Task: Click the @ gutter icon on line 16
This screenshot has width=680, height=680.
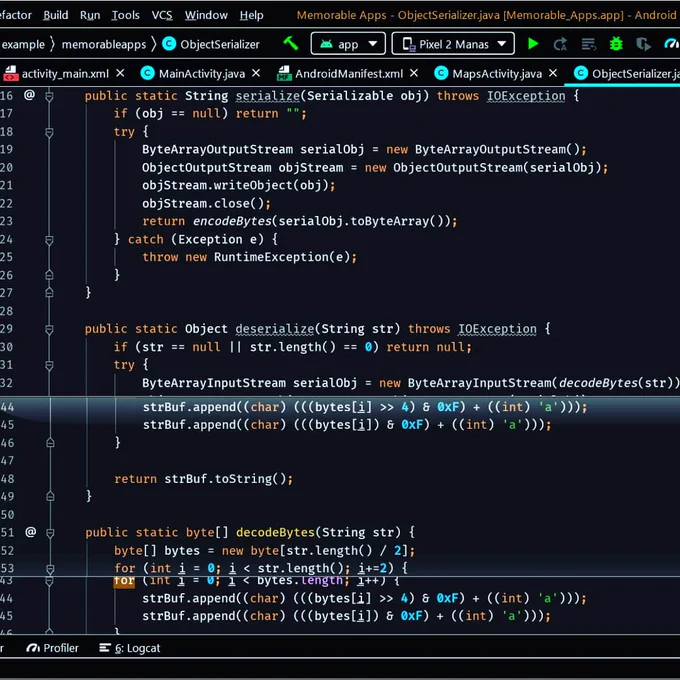Action: point(29,95)
